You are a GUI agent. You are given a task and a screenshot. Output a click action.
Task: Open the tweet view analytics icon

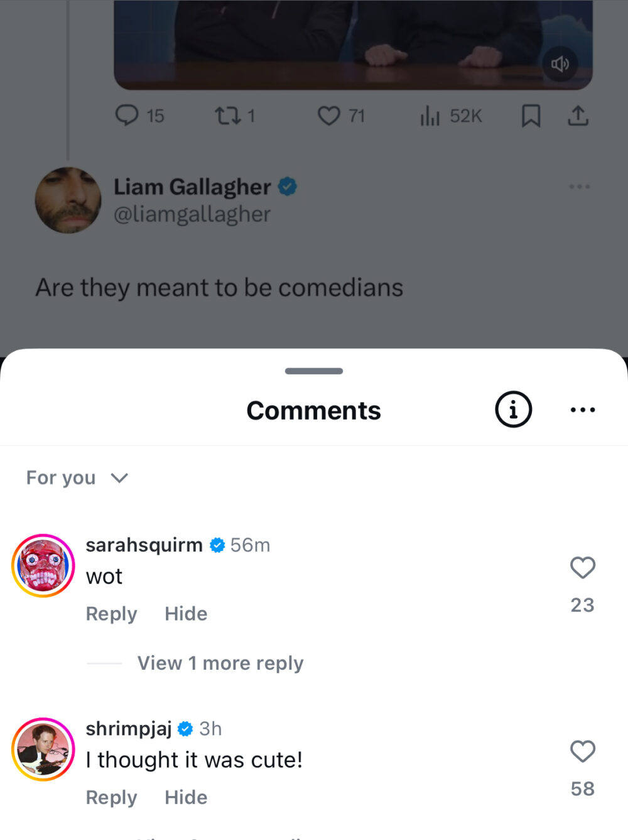[430, 116]
